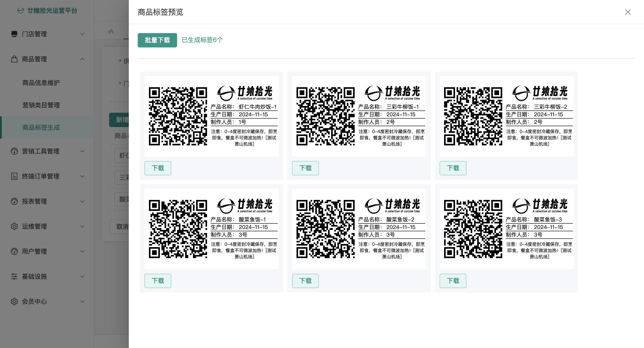Image resolution: width=644 pixels, height=348 pixels.
Task: Click the 廿飨拾光运营平台 title
Action: (x=52, y=11)
